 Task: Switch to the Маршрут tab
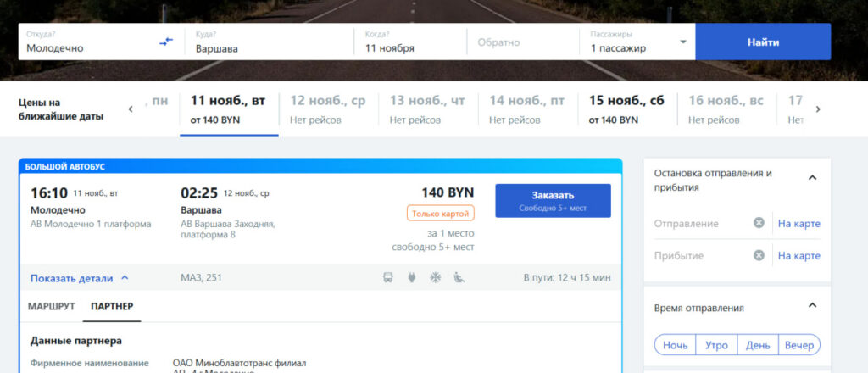tap(51, 306)
